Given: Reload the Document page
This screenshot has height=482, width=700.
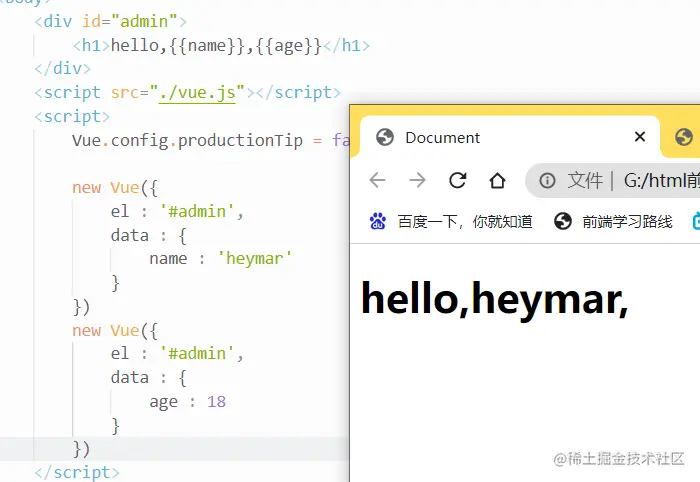Looking at the screenshot, I should click(x=458, y=180).
